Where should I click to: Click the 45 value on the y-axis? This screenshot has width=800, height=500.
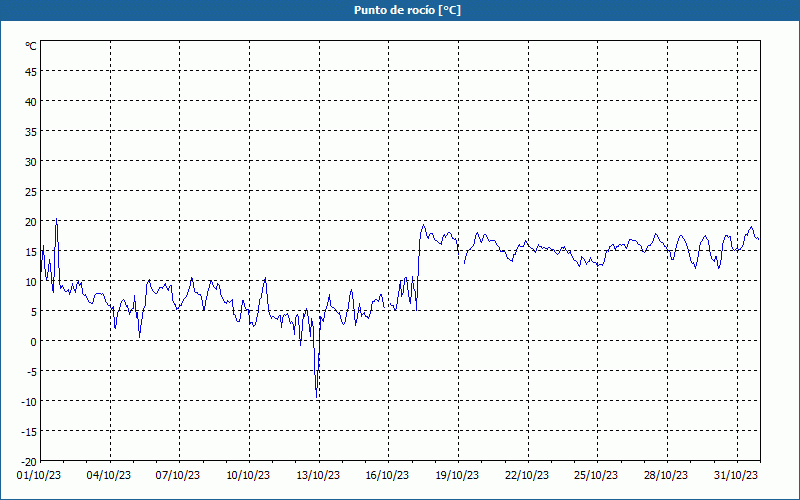click(x=31, y=72)
